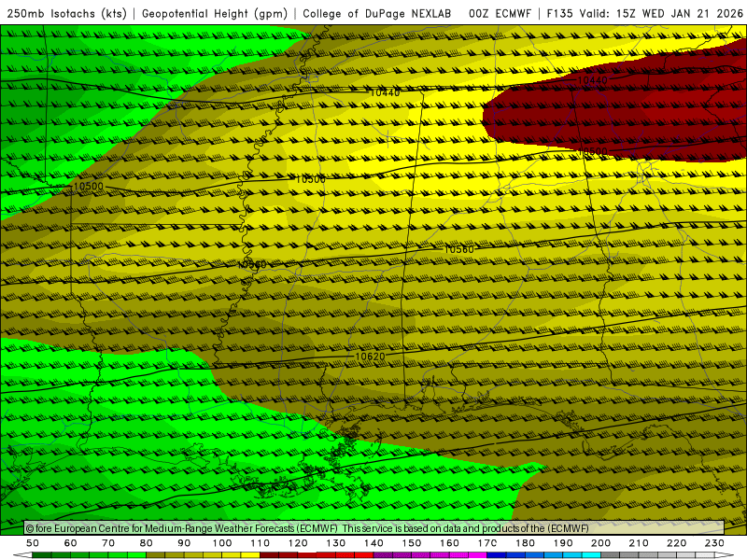Screen dimensions: 747x560
Task: Click the bright yellow legend swatch left of 110
Action: [250, 555]
